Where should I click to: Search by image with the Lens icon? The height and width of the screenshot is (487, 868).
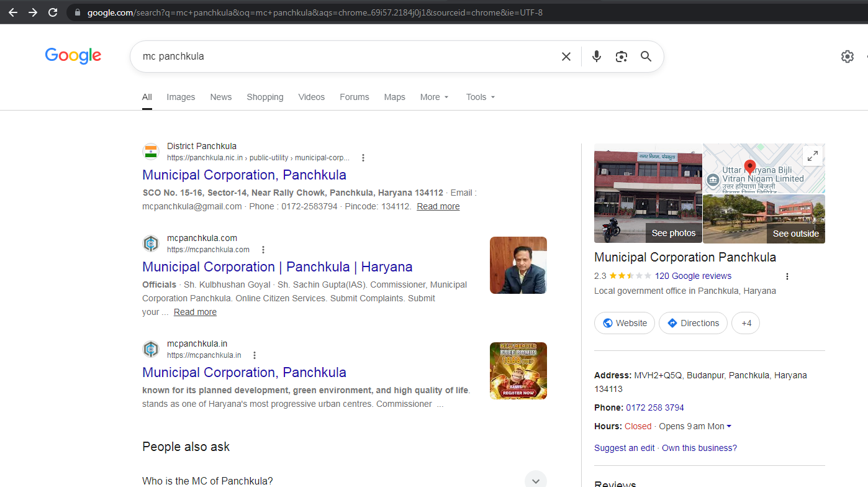pyautogui.click(x=622, y=57)
